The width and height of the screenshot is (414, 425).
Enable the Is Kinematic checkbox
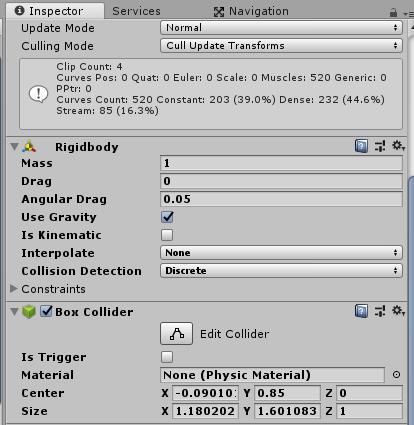[167, 235]
